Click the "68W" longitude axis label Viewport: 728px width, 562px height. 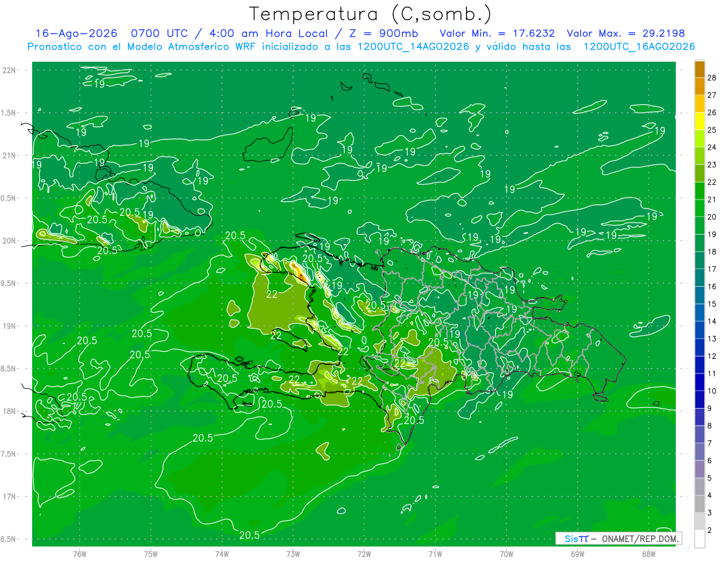[649, 554]
